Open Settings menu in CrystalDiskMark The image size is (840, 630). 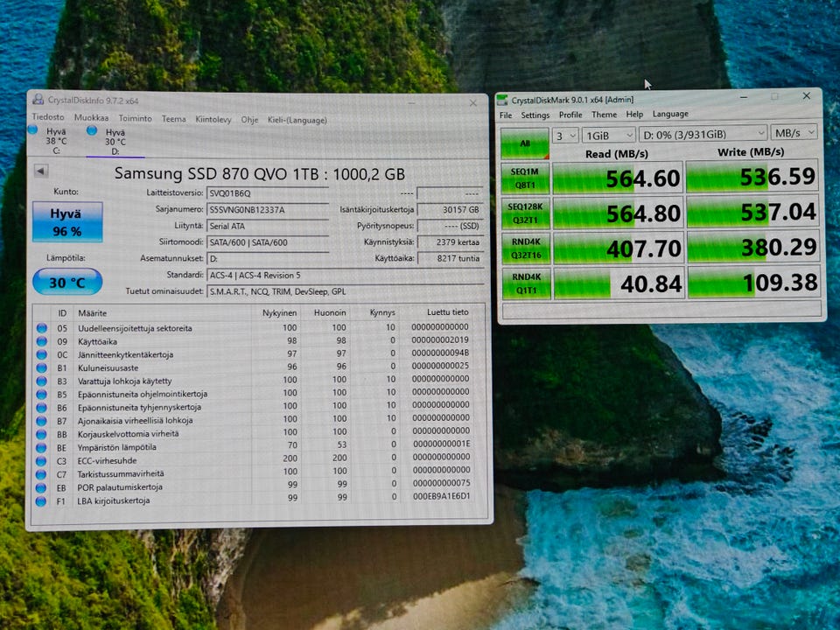coord(535,115)
